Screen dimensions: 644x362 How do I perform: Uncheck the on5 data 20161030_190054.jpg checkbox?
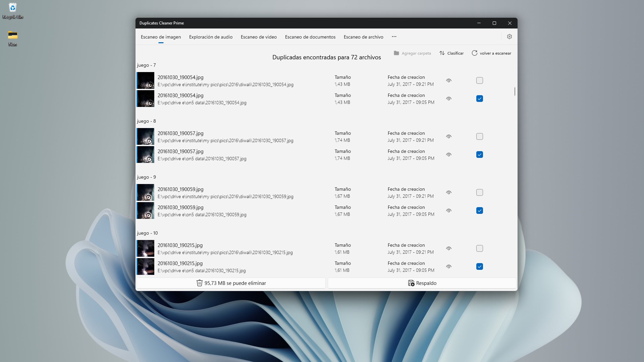point(480,99)
